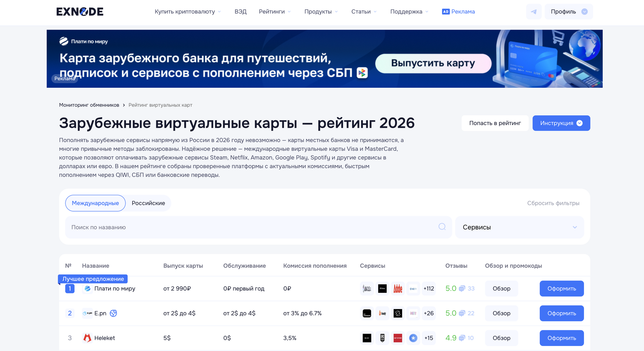The height and width of the screenshot is (351, 644).
Task: Open the Купить криптовалюту menu
Action: (188, 12)
